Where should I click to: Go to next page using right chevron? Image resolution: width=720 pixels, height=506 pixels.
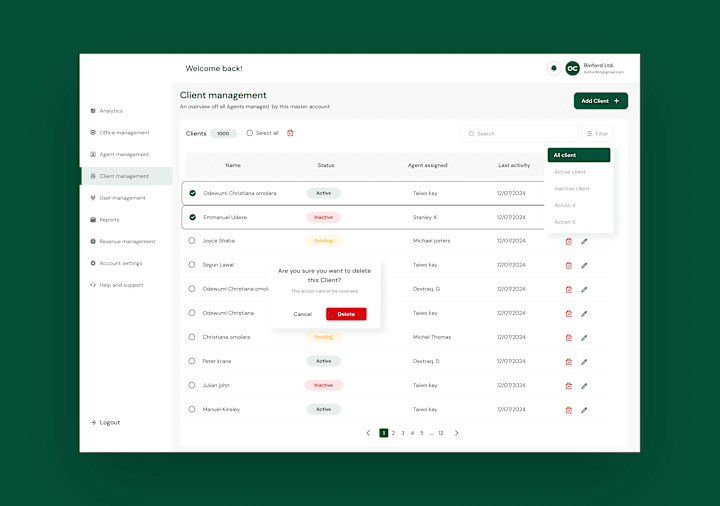[456, 433]
